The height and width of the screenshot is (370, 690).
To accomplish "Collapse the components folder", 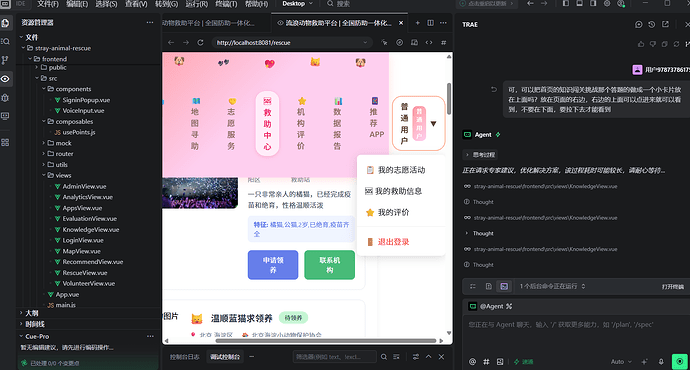I will point(44,89).
